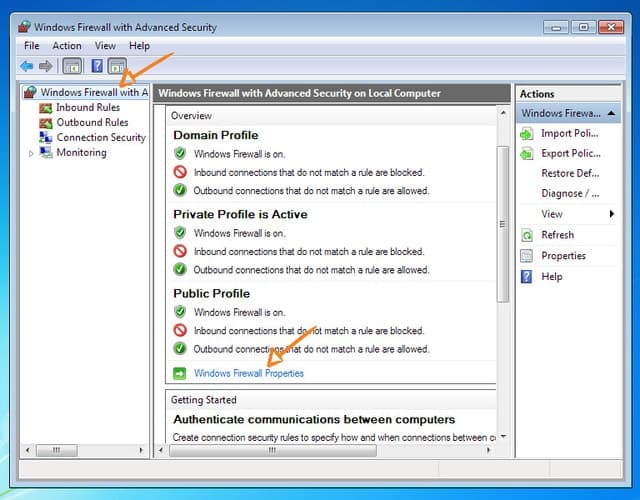Screen dimensions: 640x500
Task: Click the Refresh action label
Action: click(x=558, y=235)
